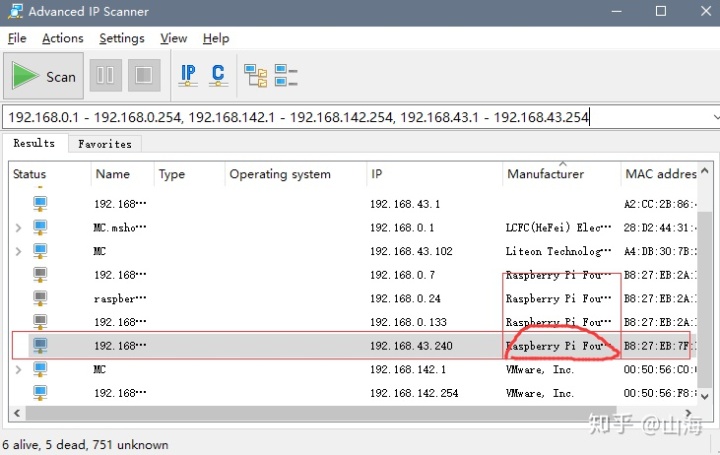
Task: Expand the MC row at 192.168.43.102
Action: [18, 252]
